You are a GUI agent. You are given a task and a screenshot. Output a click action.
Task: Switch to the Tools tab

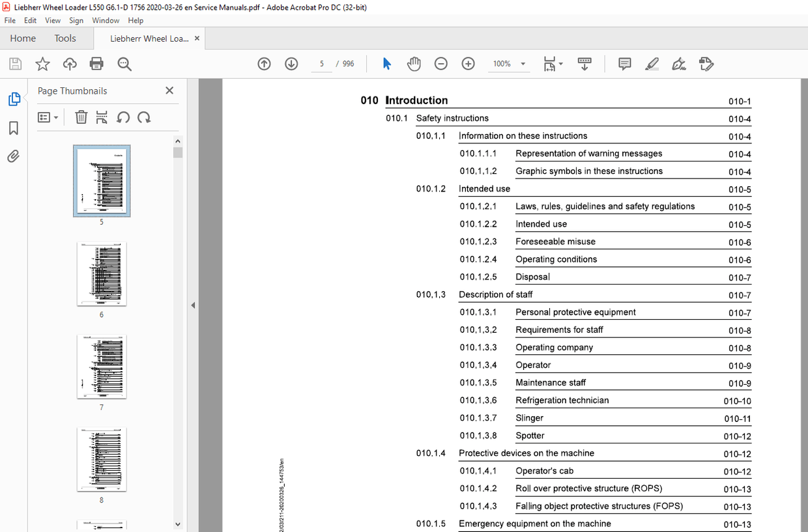(65, 38)
